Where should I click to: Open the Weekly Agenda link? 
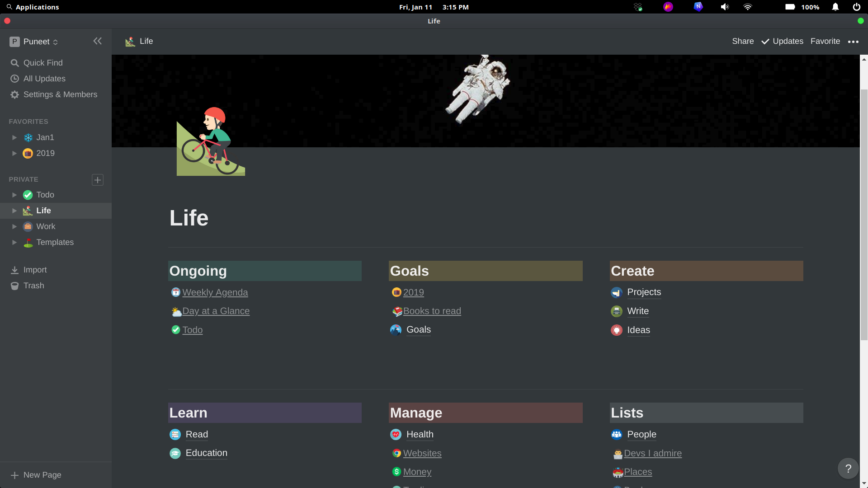click(215, 292)
